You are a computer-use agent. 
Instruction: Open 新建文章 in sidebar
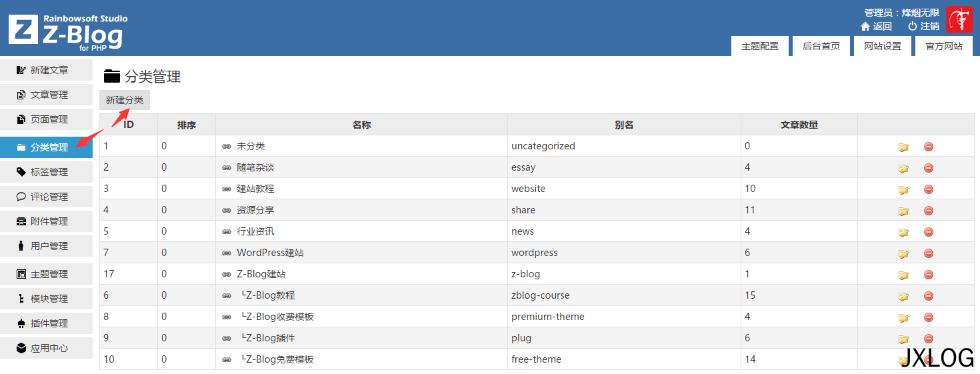pyautogui.click(x=46, y=70)
